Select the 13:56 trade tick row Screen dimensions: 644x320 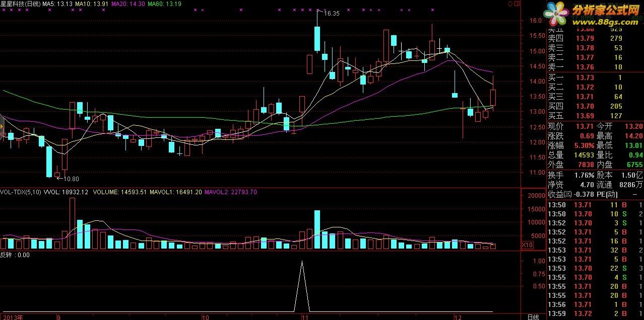pyautogui.click(x=595, y=305)
